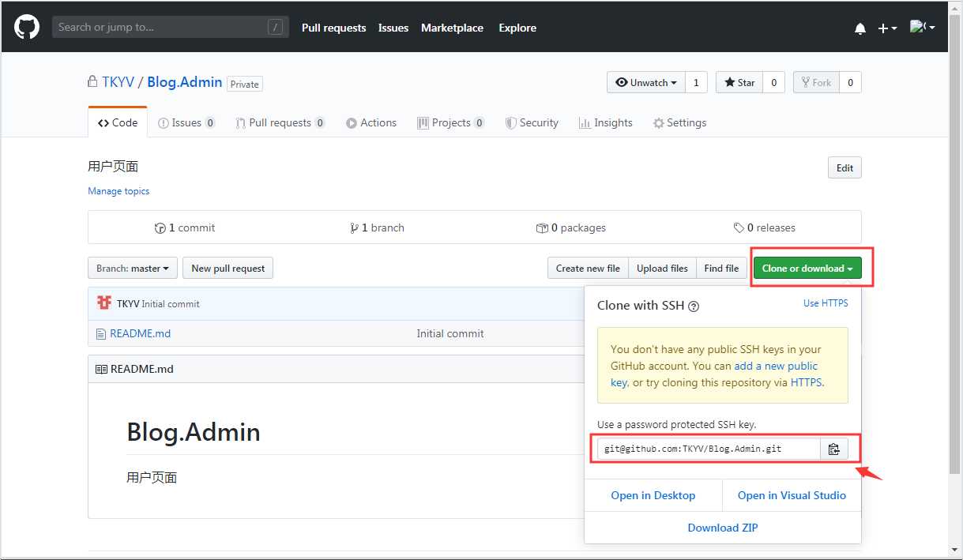Screen dimensions: 963x560
Task: Select the Code tab
Action: [x=118, y=122]
